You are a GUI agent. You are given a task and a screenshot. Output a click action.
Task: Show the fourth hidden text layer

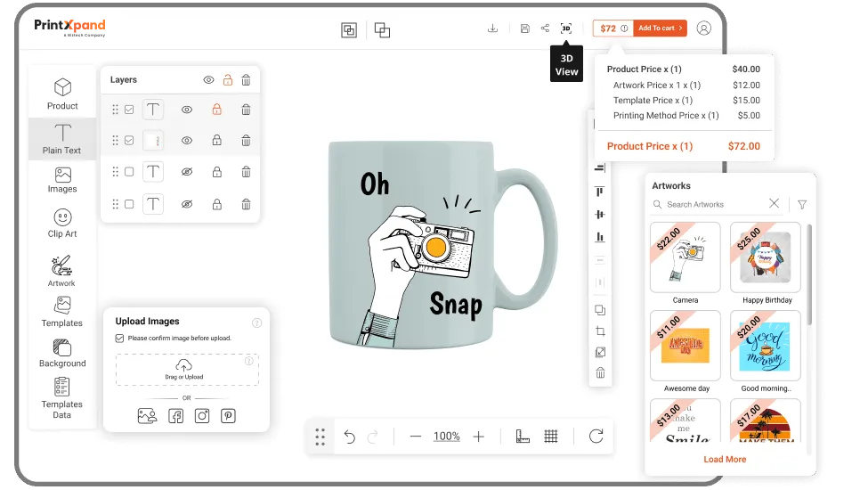187,204
